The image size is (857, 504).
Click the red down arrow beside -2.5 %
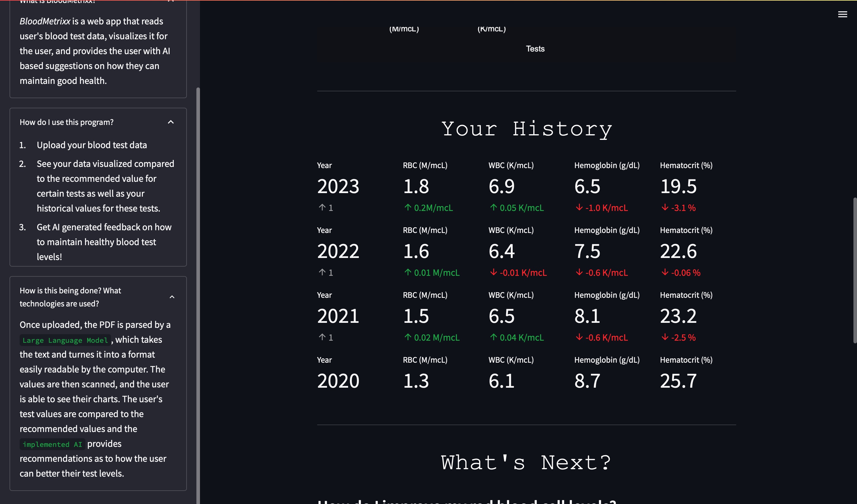click(x=665, y=337)
